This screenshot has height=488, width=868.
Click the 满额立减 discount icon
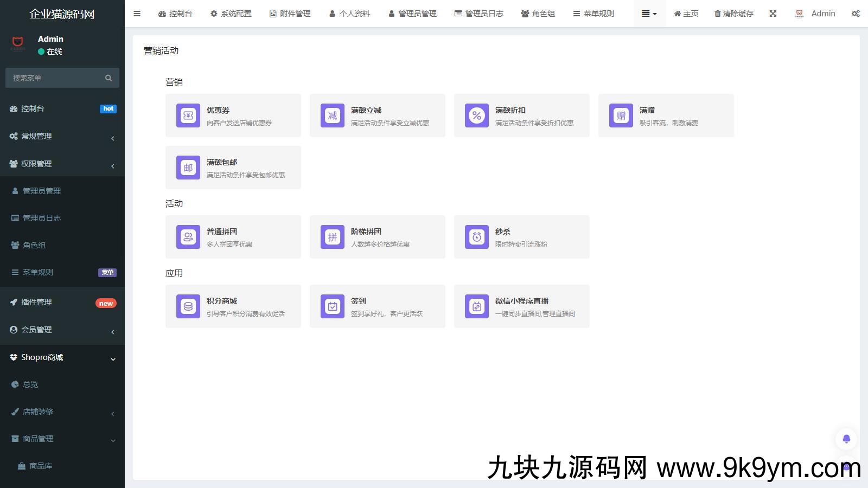point(332,115)
